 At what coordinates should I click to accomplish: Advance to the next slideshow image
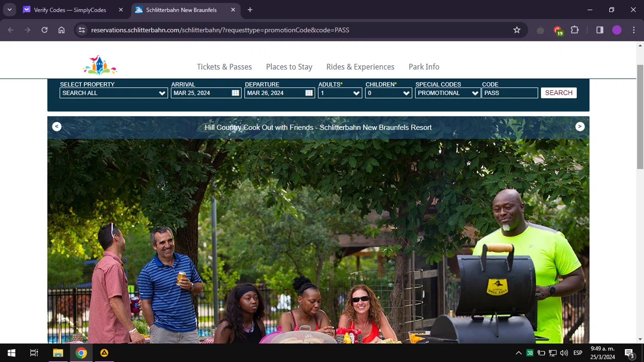[x=580, y=126]
